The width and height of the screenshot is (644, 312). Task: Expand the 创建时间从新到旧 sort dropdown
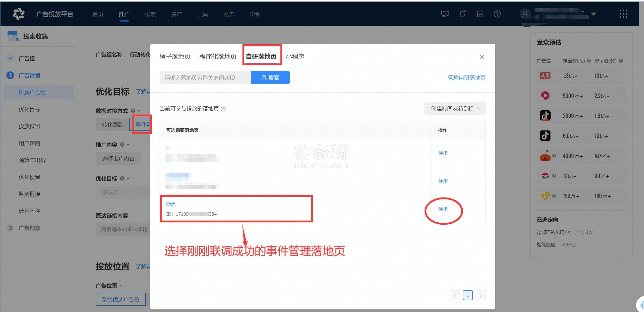(455, 108)
